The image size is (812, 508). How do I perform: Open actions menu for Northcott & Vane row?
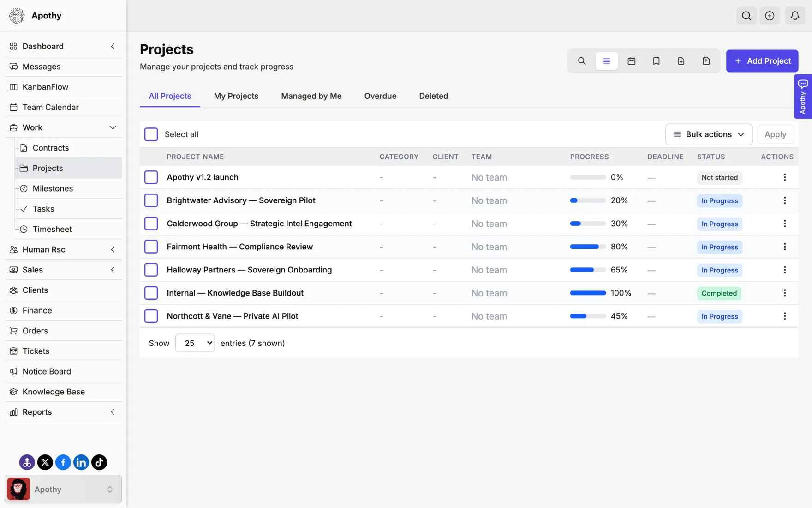coord(784,316)
